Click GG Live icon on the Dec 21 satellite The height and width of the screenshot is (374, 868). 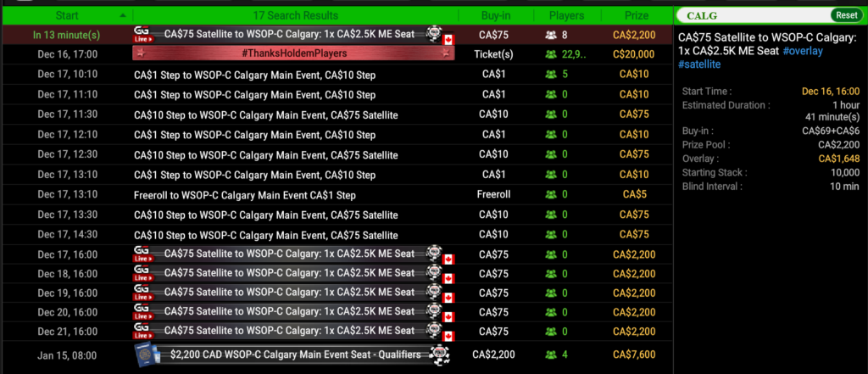click(x=142, y=330)
